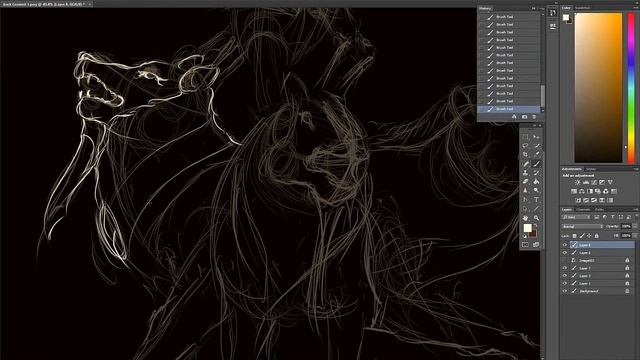Add a Black & White adjustment
Image resolution: width=640 pixels, height=360 pixels.
[590, 191]
